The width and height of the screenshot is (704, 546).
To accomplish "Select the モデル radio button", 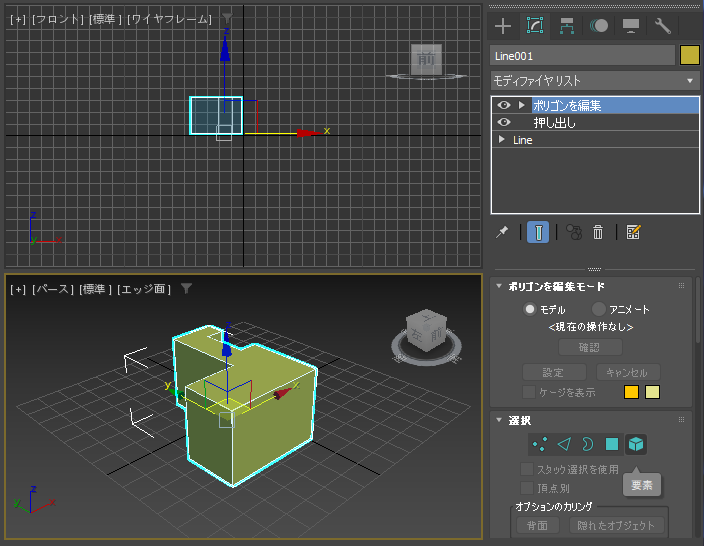I will [530, 309].
